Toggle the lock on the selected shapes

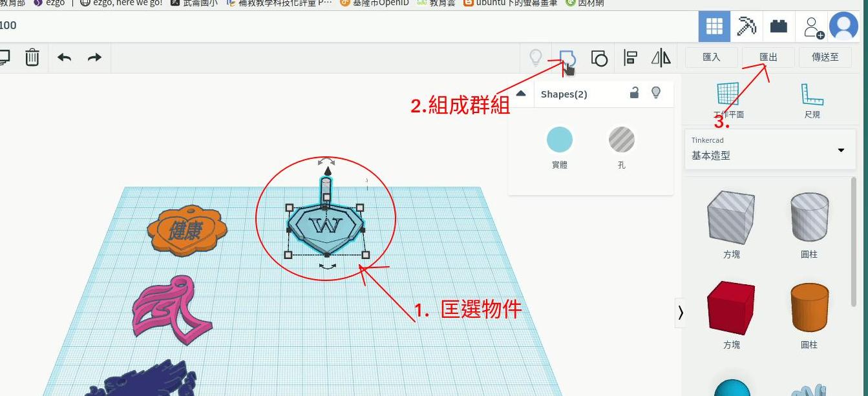[x=634, y=93]
